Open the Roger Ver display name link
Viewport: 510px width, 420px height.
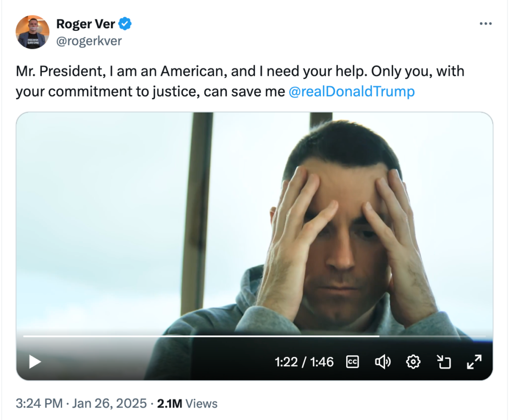pos(86,23)
